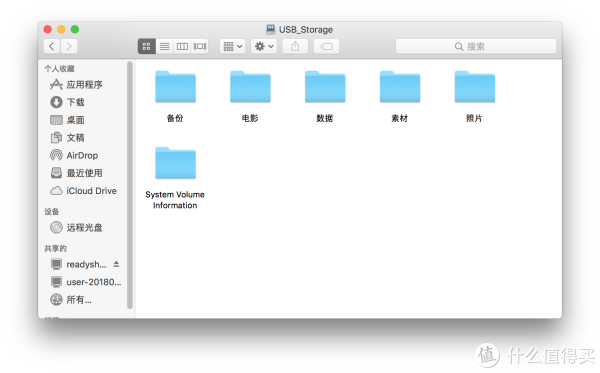
Task: Click the System Volume Information name label
Action: [175, 200]
